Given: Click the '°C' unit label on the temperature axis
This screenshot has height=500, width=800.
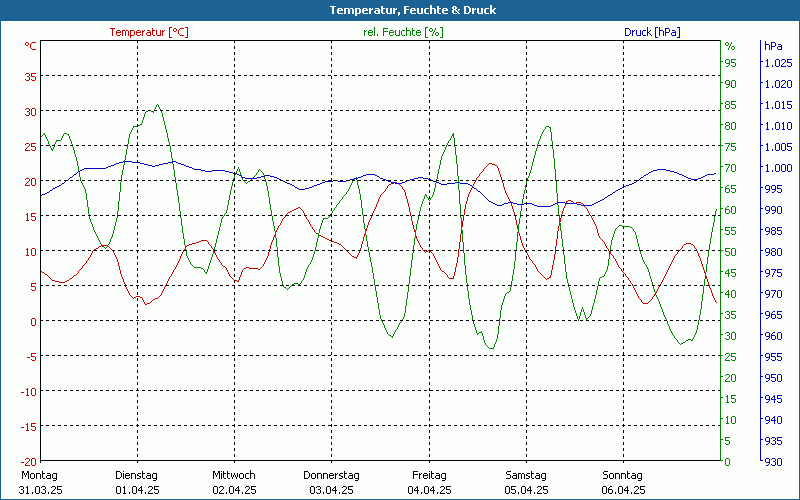Looking at the screenshot, I should (31, 46).
